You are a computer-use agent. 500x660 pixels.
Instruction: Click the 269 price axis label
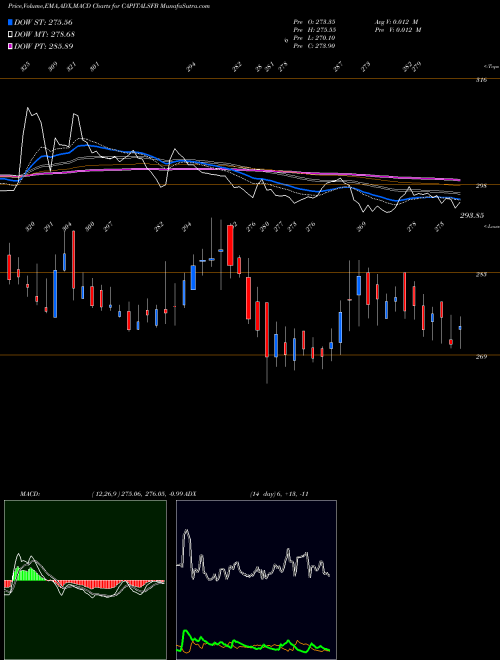tap(481, 357)
